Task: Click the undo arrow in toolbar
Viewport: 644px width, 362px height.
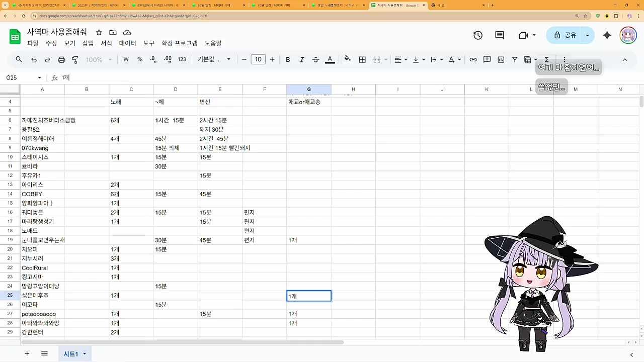Action: (x=34, y=59)
